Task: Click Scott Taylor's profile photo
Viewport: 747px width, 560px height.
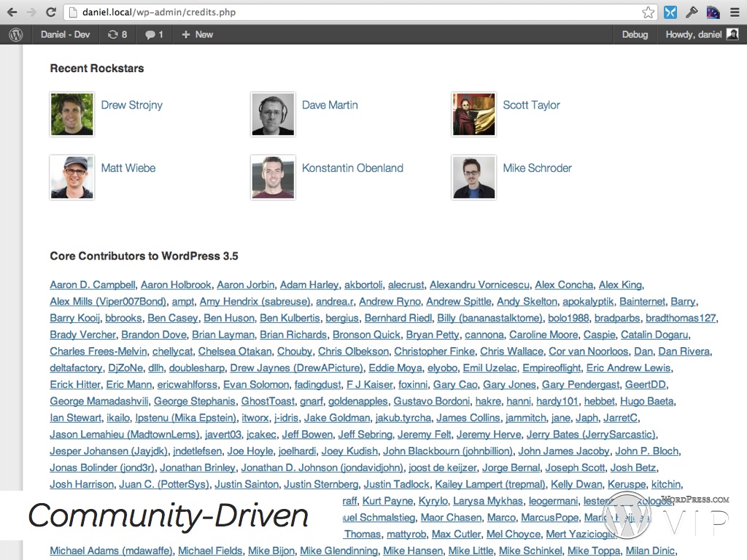Action: point(474,114)
